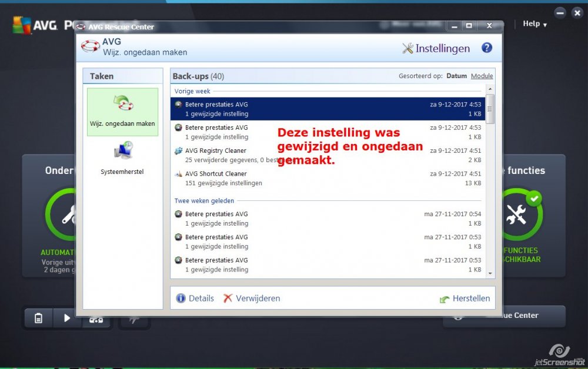Click the AVG logo in main window
Screen dimensions: 588x369
[x=35, y=25]
